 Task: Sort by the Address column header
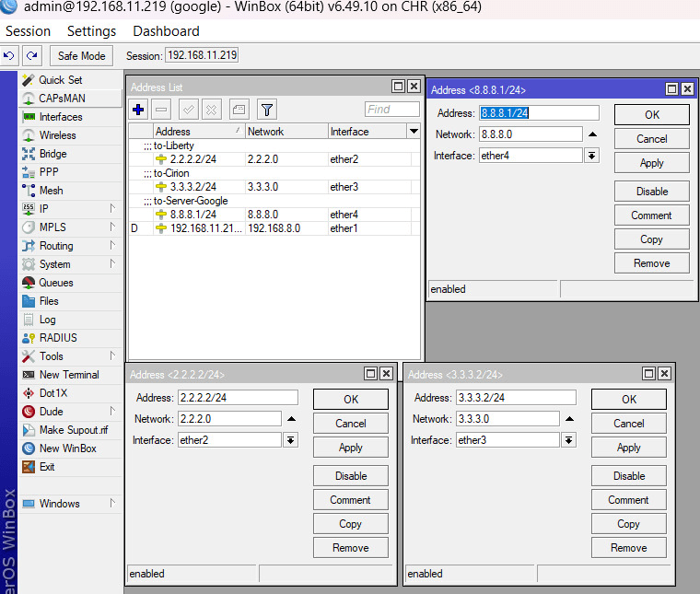[199, 131]
